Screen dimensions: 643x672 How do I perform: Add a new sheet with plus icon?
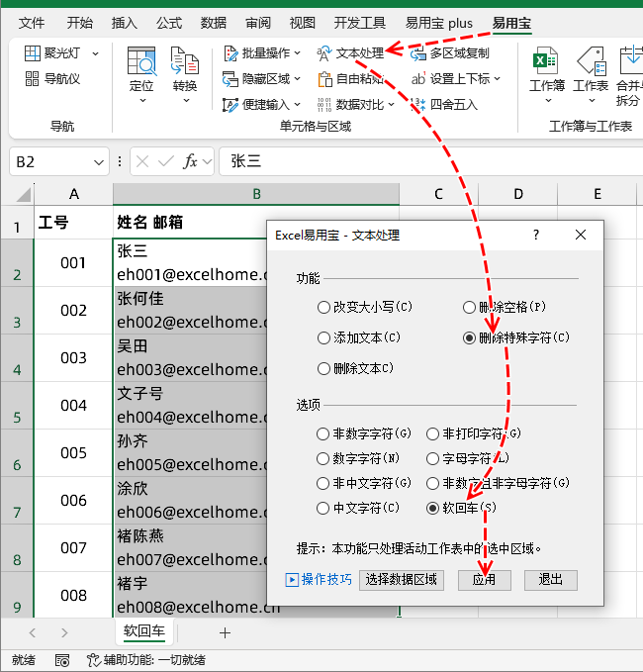pyautogui.click(x=225, y=632)
